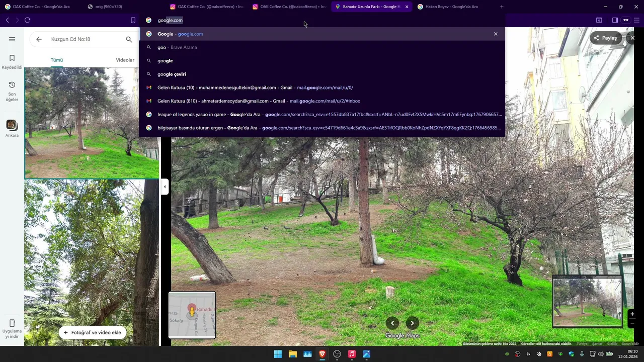Open the music app taskbar icon

tap(352, 354)
